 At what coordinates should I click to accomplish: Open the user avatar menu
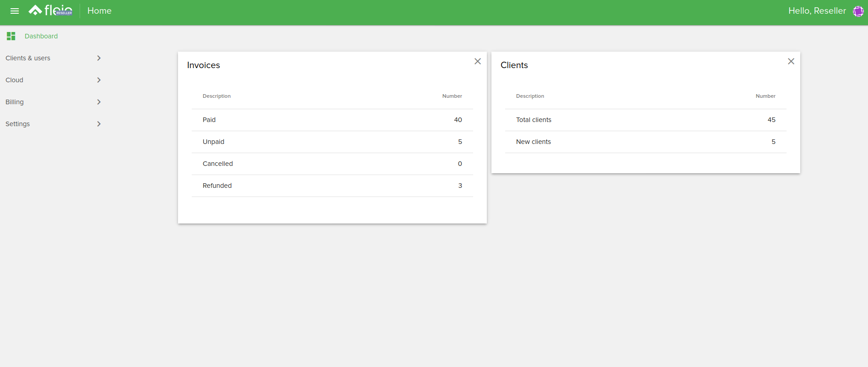click(x=858, y=11)
